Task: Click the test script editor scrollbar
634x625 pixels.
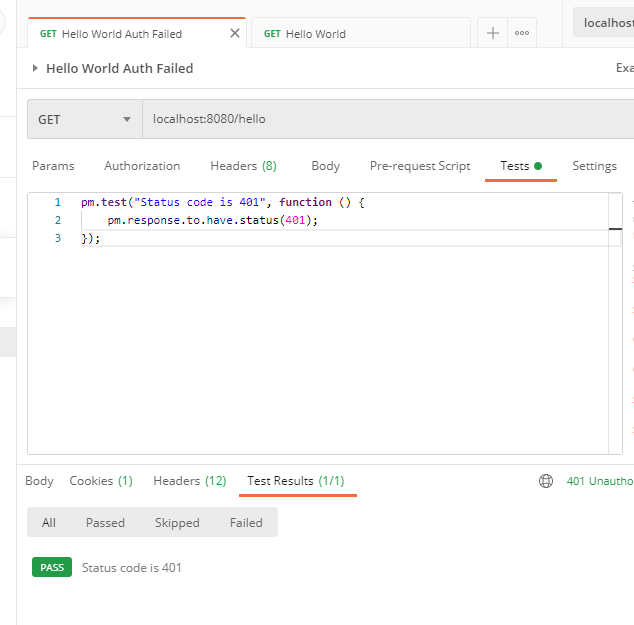Action: [x=615, y=323]
